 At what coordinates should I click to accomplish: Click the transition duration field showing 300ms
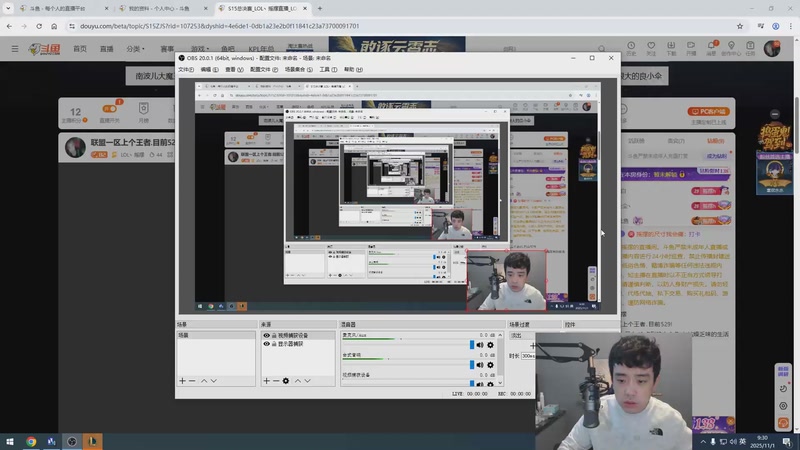tap(528, 356)
